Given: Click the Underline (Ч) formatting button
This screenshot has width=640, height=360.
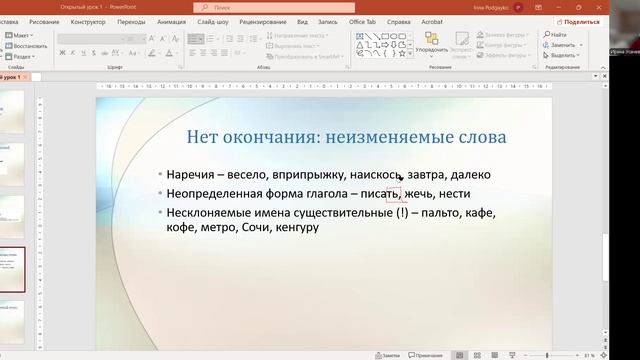Looking at the screenshot, I should 84,53.
